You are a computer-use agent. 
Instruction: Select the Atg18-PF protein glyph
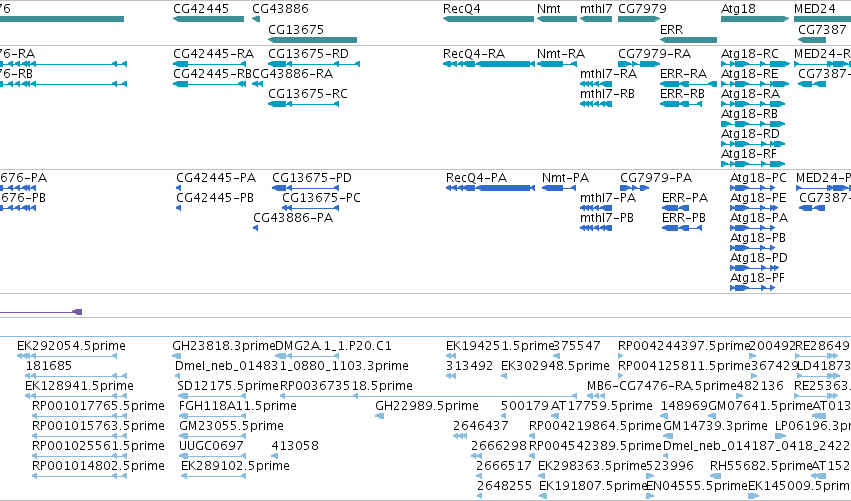[753, 288]
